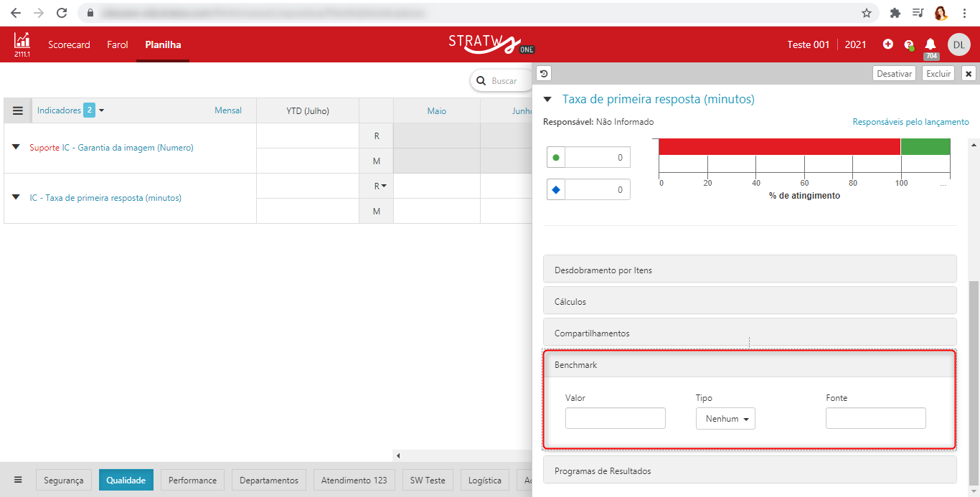
Task: Collapse the IC - Taxa de primeira resposta row
Action: [16, 197]
